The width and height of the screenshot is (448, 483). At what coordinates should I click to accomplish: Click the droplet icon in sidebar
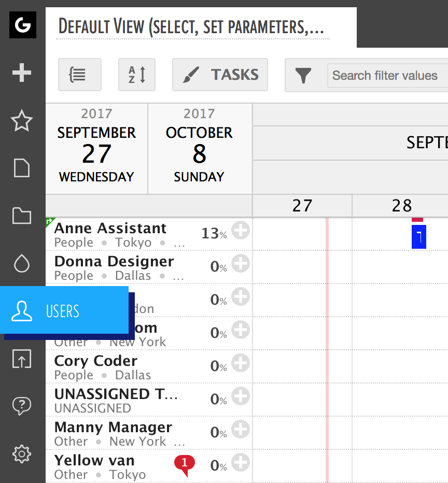click(x=22, y=263)
